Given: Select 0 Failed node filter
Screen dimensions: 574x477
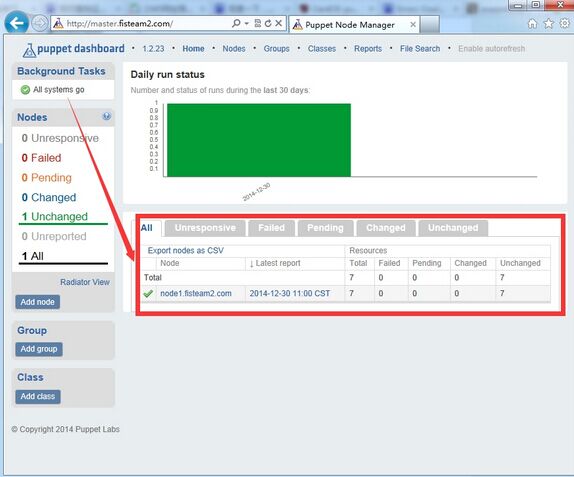Looking at the screenshot, I should pyautogui.click(x=41, y=158).
